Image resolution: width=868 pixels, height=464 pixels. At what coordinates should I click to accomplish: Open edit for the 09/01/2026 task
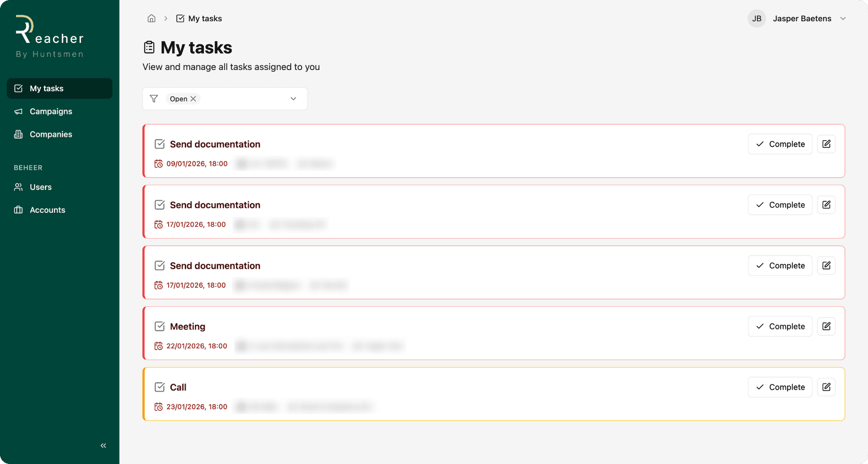click(x=826, y=144)
